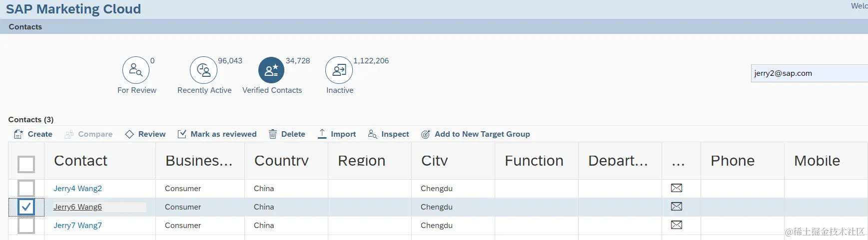Click the Create contact toolbar button

point(33,134)
